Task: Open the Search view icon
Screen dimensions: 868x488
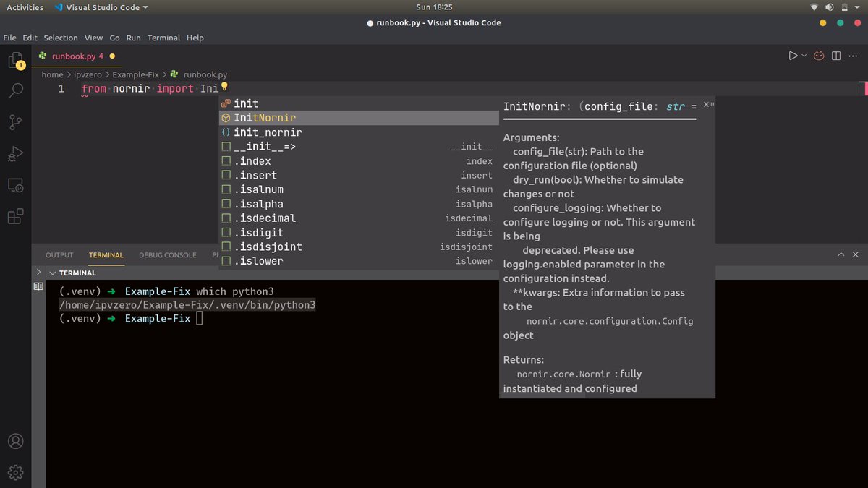Action: point(15,90)
